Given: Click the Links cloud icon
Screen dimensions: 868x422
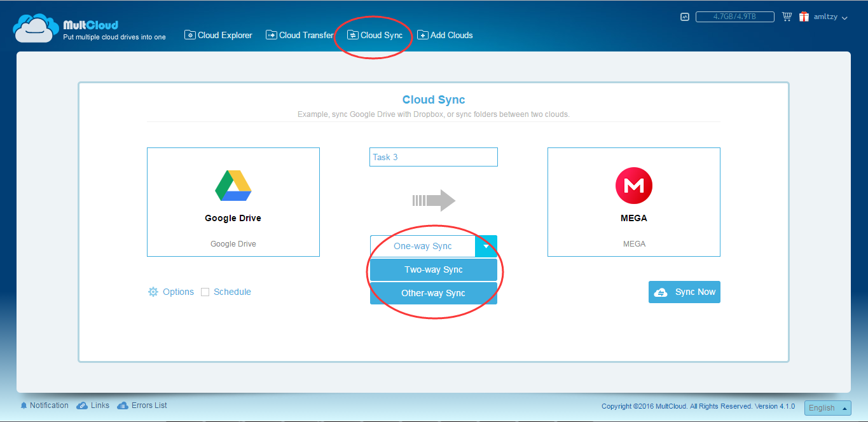Looking at the screenshot, I should pos(82,405).
